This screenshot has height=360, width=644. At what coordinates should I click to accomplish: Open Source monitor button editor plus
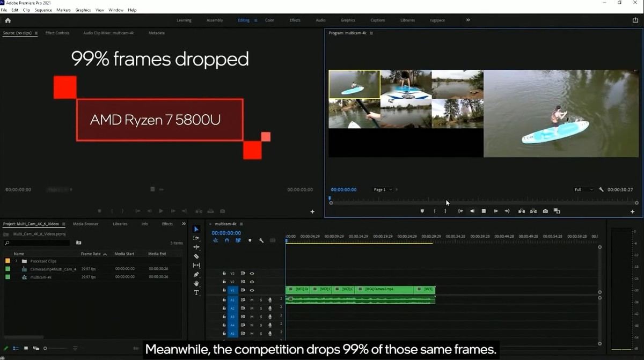pos(312,211)
